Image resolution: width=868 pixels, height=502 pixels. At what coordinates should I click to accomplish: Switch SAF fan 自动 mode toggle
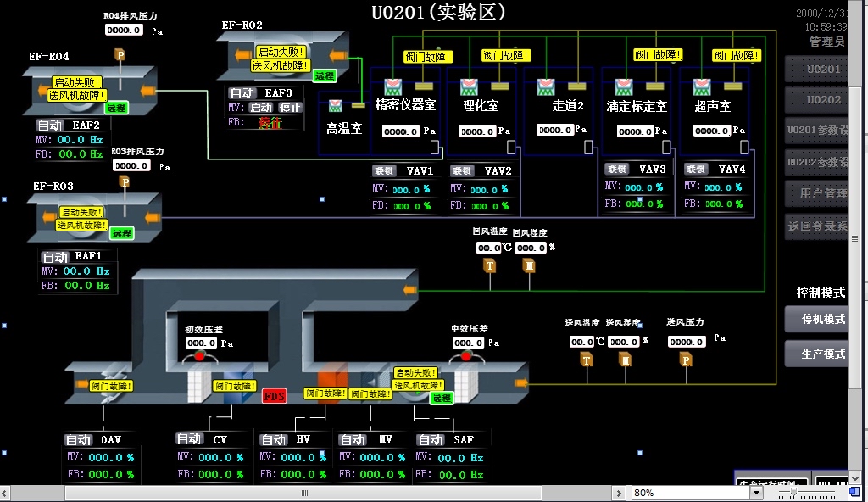click(431, 440)
